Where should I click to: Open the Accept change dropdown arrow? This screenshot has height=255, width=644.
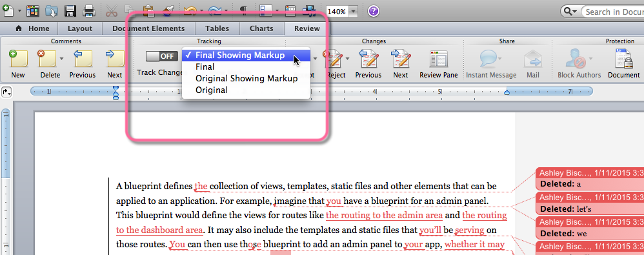coord(315,59)
